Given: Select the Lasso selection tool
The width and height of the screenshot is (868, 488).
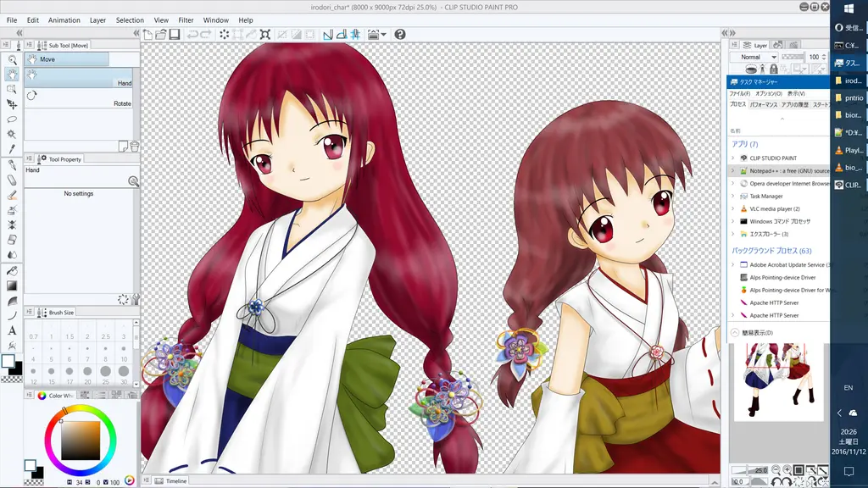Looking at the screenshot, I should coord(12,119).
